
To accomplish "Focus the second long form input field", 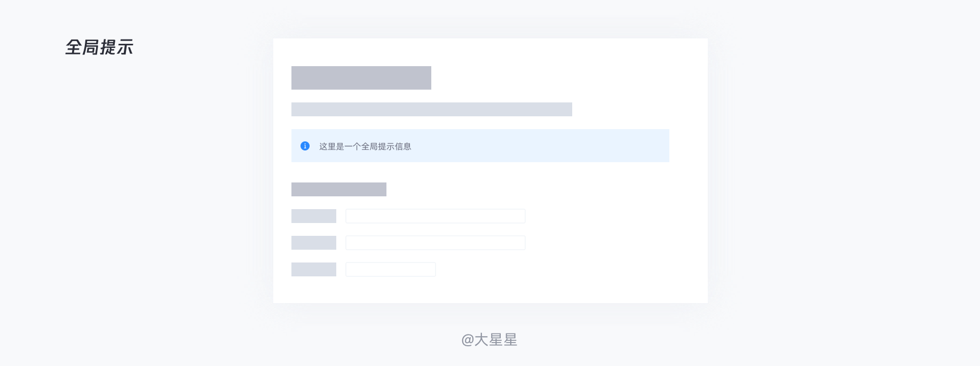I will [436, 243].
